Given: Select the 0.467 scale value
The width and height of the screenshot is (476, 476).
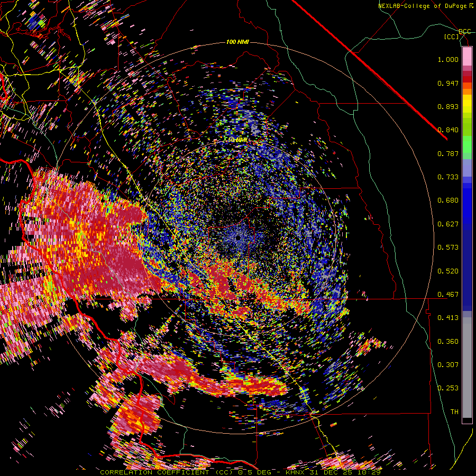Looking at the screenshot, I should click(x=448, y=295).
